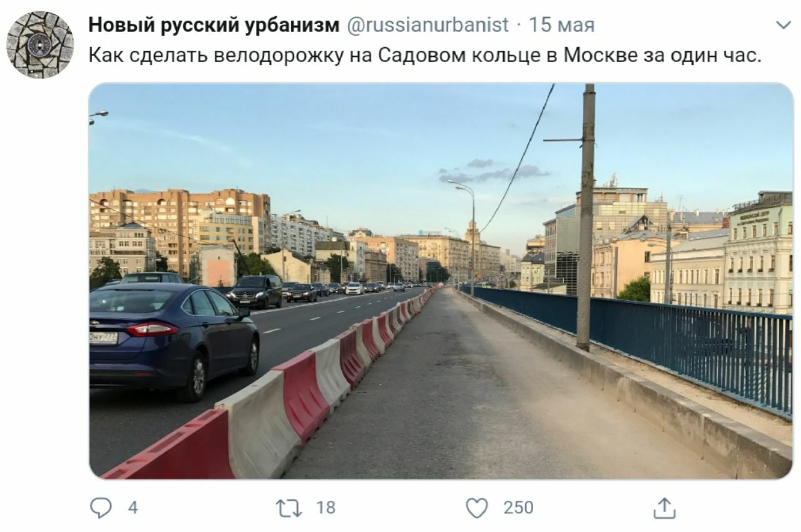Open the attached Садовое кольцо bridge photo
Viewport: 801px width, 532px height.
point(441,281)
